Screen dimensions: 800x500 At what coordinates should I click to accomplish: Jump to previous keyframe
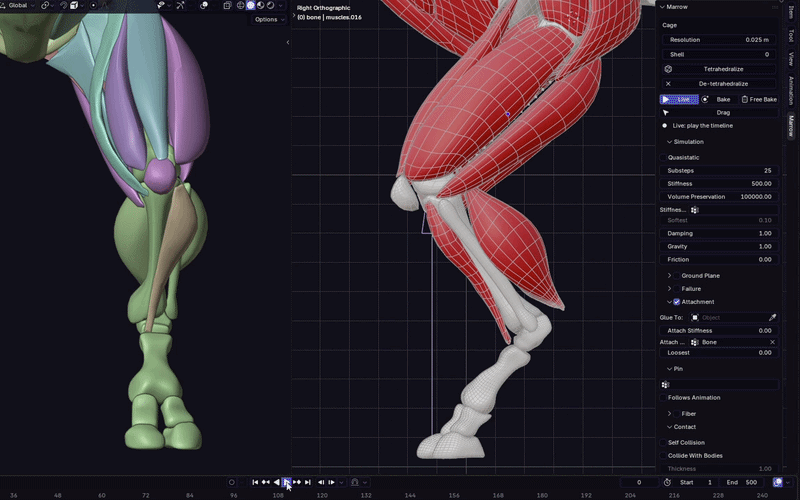tap(266, 482)
